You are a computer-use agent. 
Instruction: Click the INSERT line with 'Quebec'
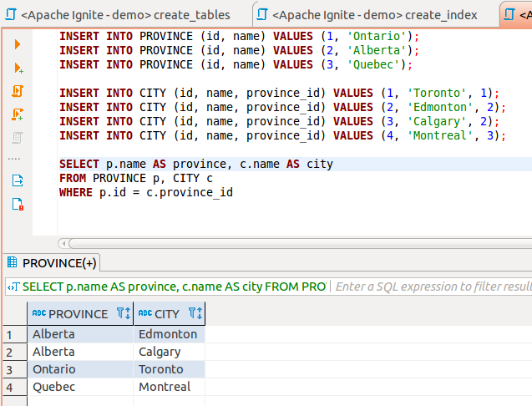point(236,65)
